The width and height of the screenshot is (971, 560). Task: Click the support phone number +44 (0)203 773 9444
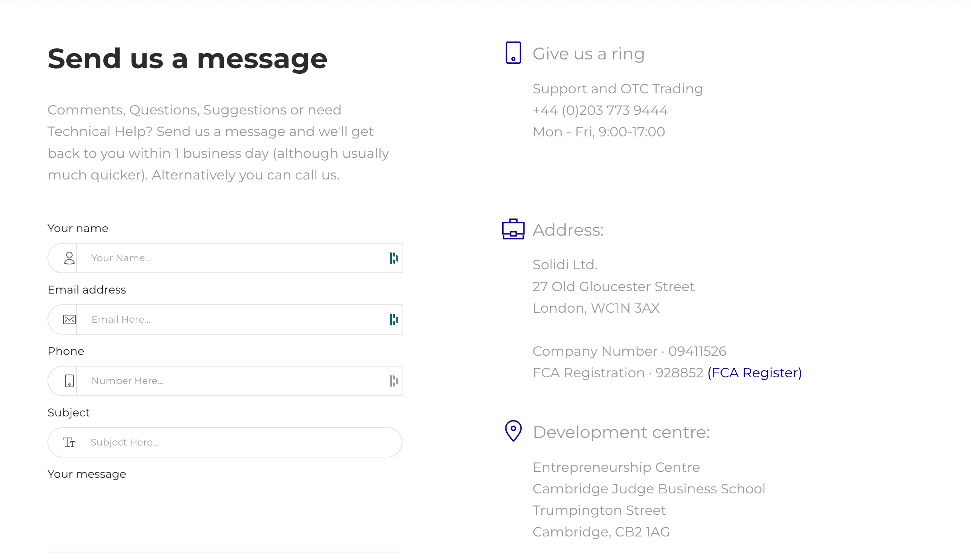coord(600,110)
